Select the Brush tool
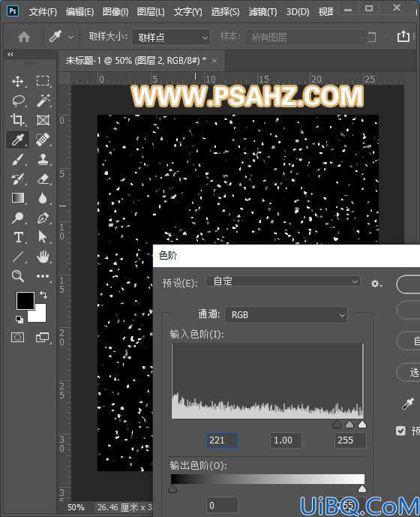Viewport: 420px width, 517px height. click(17, 160)
